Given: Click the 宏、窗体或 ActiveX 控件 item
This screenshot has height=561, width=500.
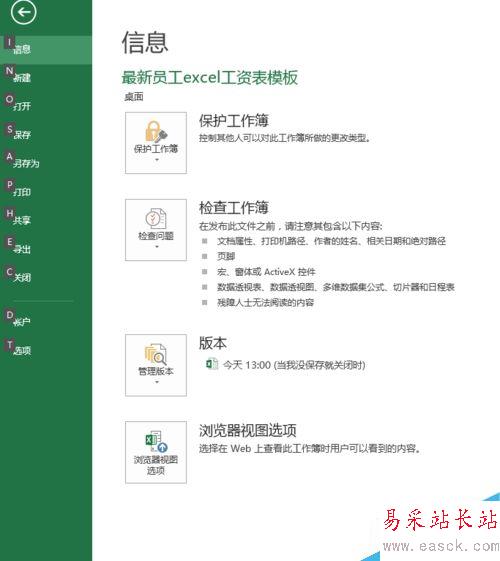Looking at the screenshot, I should [266, 272].
